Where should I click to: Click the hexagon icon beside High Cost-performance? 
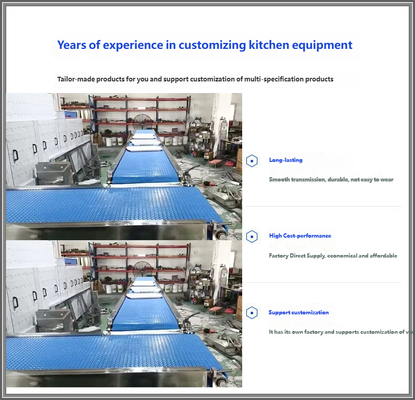pyautogui.click(x=252, y=237)
